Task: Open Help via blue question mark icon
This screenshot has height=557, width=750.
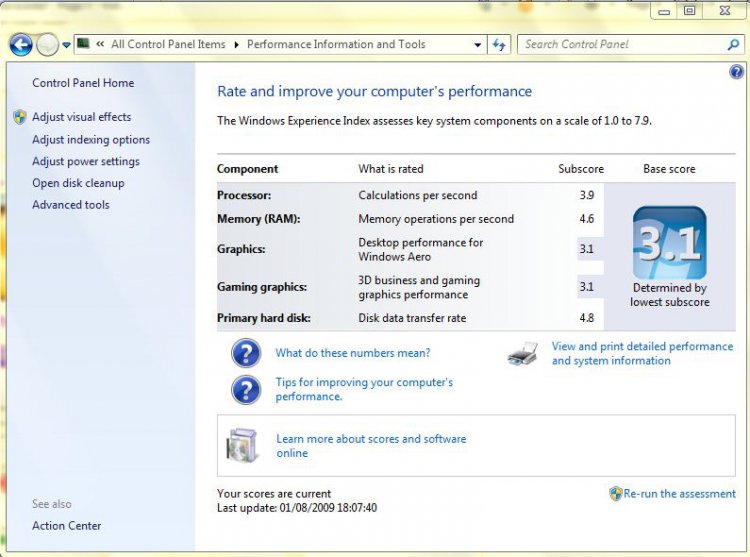Action: (736, 72)
